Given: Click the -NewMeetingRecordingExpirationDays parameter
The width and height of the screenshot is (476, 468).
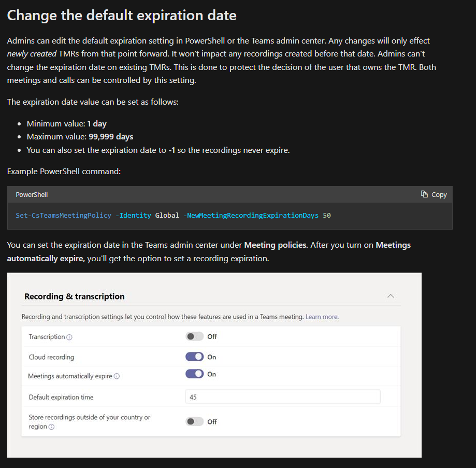Looking at the screenshot, I should pos(251,215).
